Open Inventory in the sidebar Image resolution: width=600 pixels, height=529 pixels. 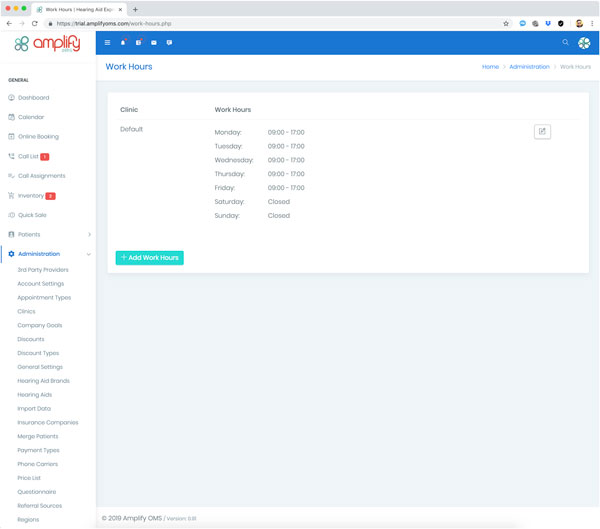[x=30, y=195]
